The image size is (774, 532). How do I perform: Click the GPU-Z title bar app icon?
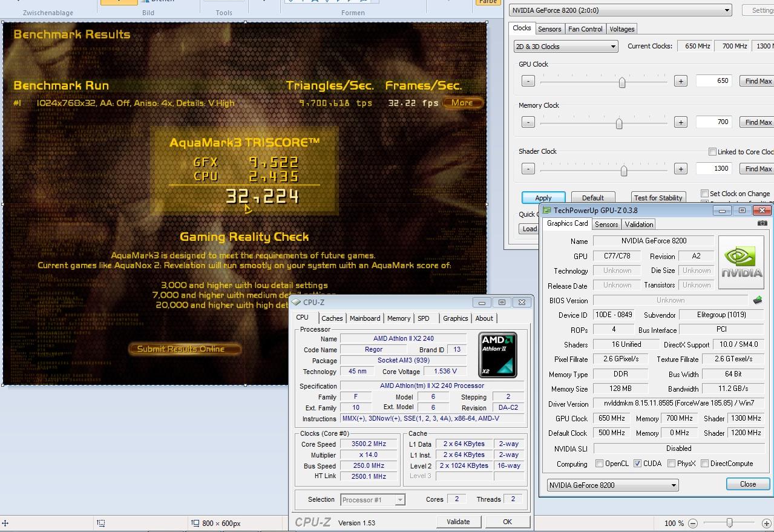(547, 211)
